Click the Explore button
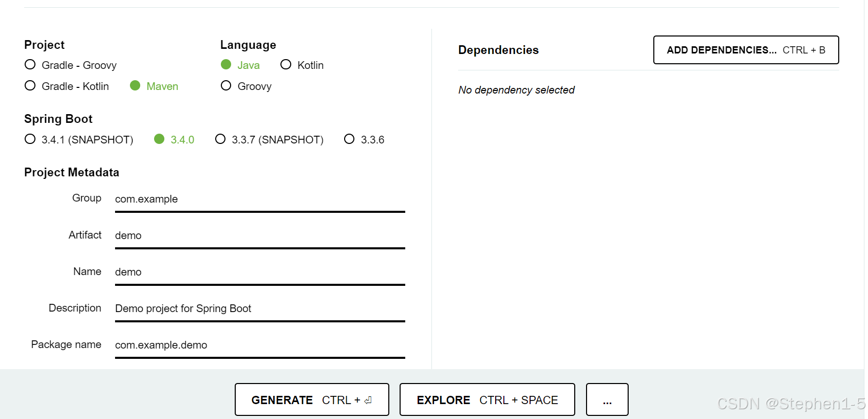This screenshot has height=419, width=868. (487, 399)
